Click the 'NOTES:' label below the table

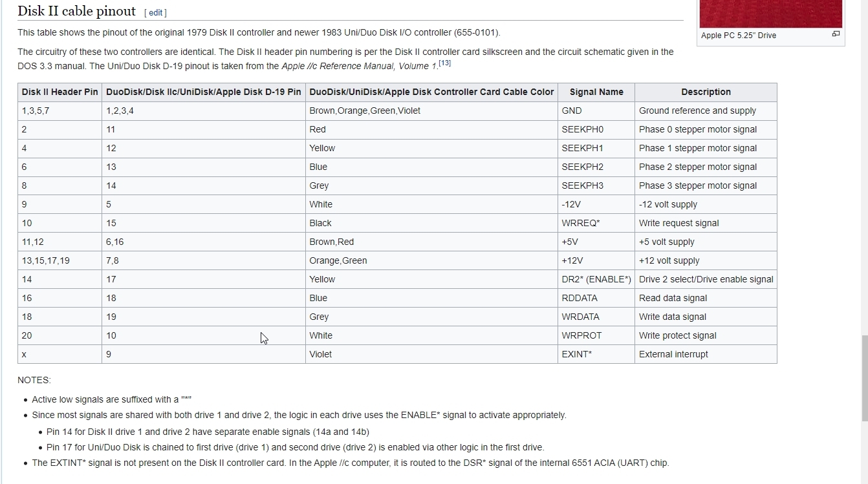[34, 380]
